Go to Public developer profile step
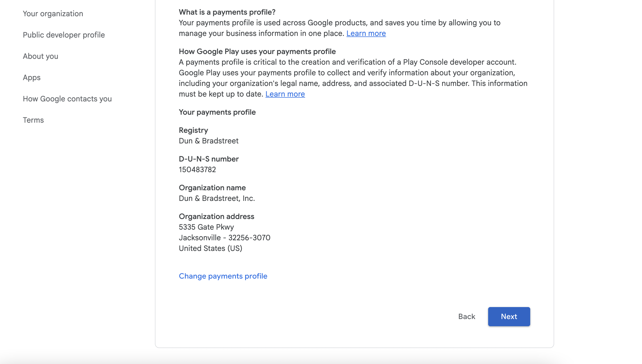The width and height of the screenshot is (642, 364). click(64, 35)
